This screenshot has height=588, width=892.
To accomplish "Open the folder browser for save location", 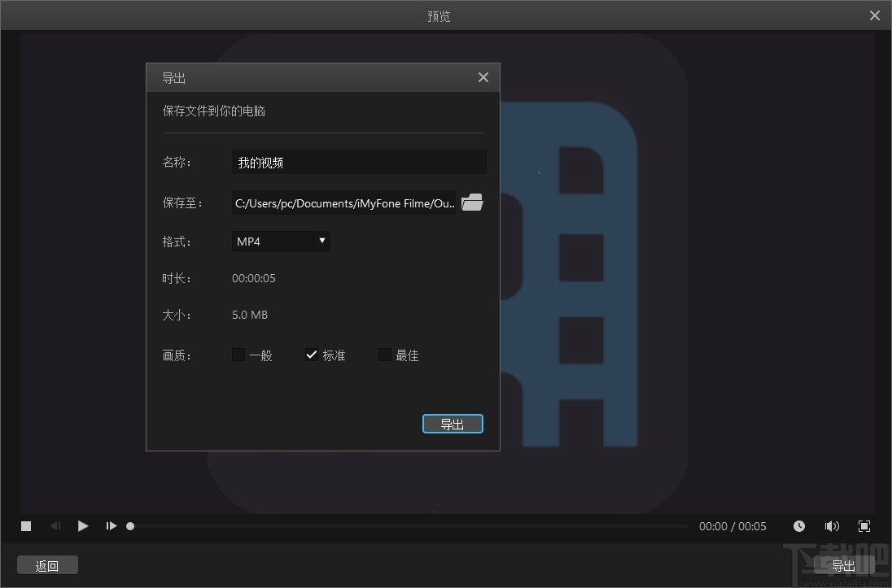I will (472, 203).
